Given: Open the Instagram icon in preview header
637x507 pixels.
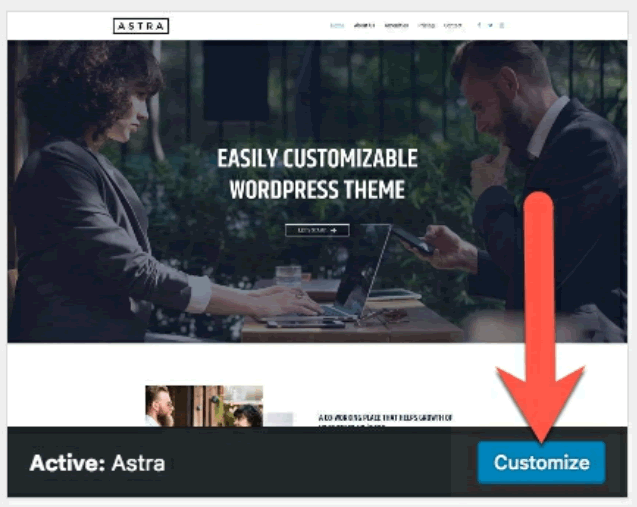Looking at the screenshot, I should (502, 25).
